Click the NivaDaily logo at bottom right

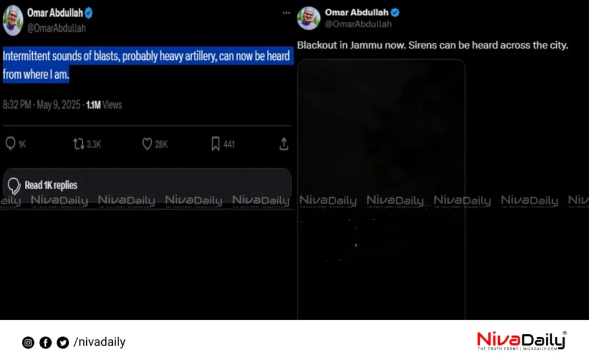coord(521,340)
